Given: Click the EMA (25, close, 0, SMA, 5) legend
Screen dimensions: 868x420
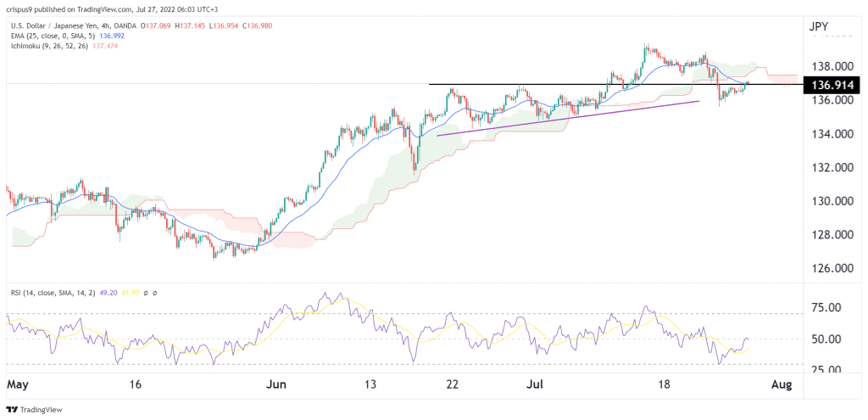Looking at the screenshot, I should coord(52,36).
